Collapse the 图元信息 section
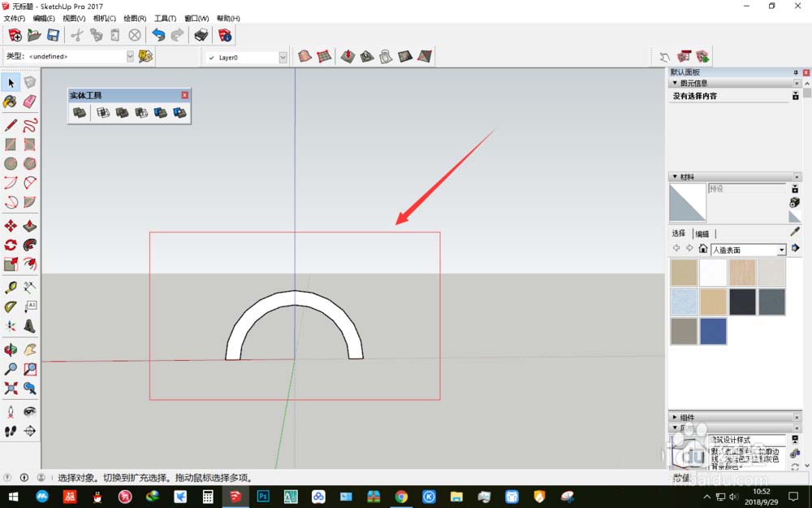 [x=675, y=83]
